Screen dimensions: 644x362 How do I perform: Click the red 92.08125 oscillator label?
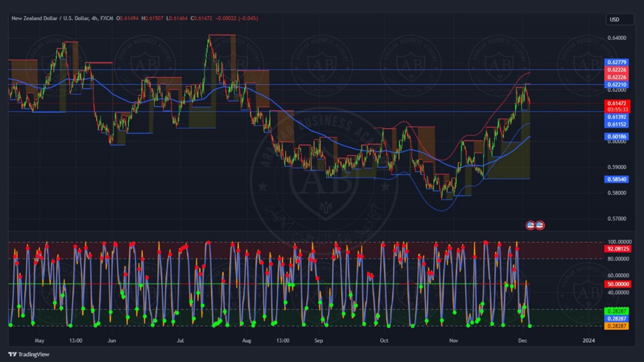[618, 249]
